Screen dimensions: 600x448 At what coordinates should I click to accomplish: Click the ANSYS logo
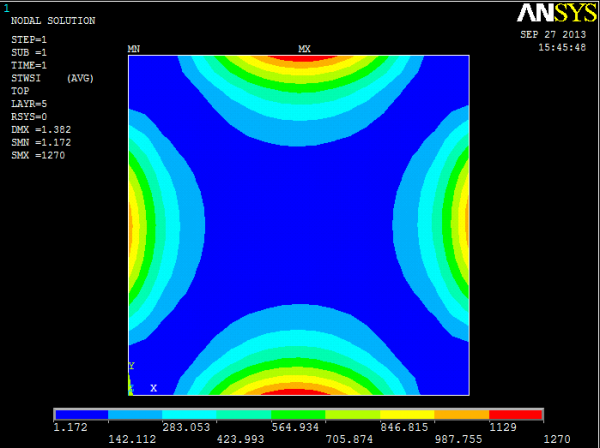click(556, 13)
